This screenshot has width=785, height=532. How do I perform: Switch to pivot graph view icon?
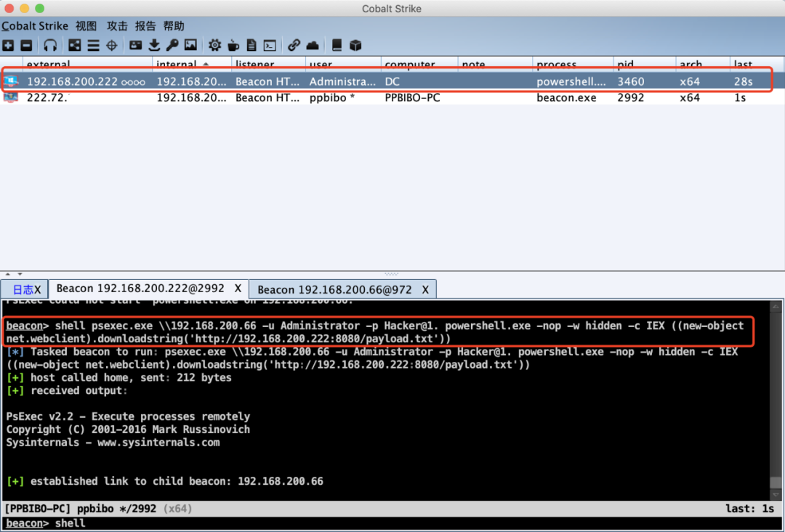[75, 46]
